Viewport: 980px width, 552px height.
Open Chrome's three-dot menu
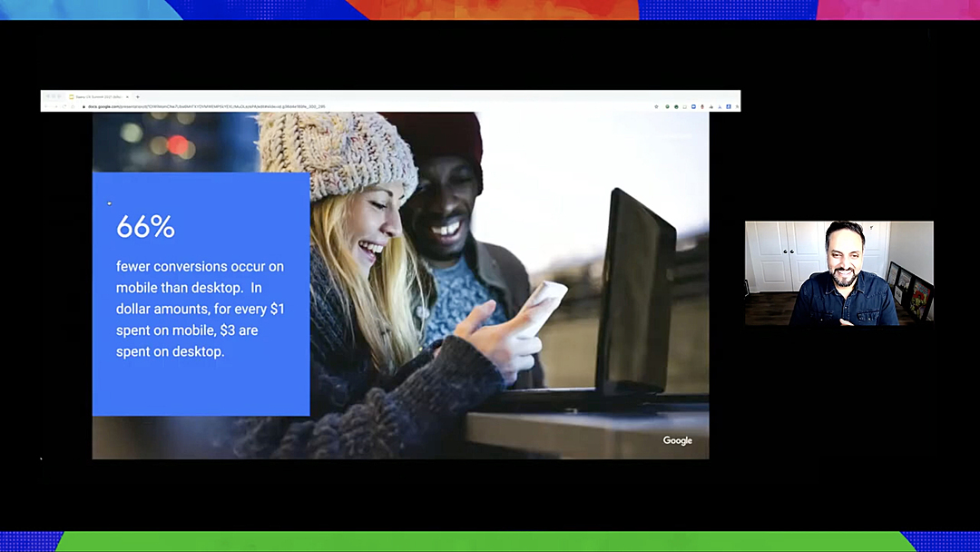[x=736, y=106]
